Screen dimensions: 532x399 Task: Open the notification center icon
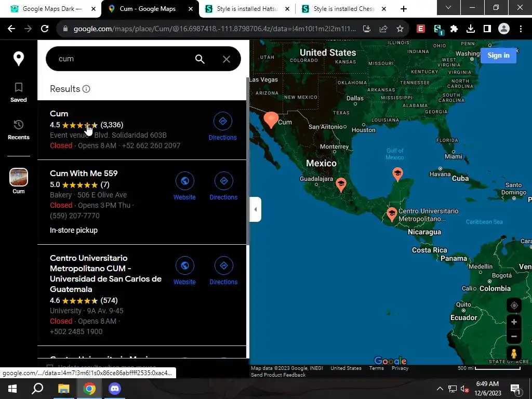click(x=515, y=389)
